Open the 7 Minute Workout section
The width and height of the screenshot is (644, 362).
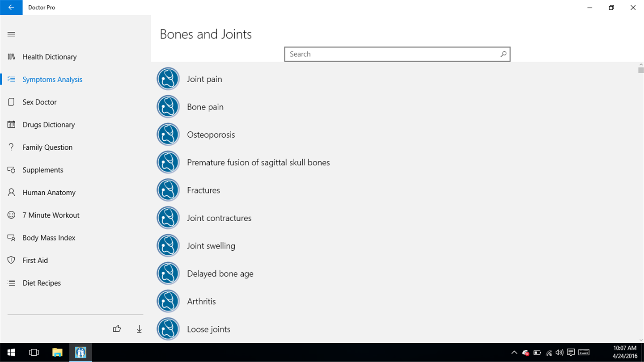(x=51, y=215)
